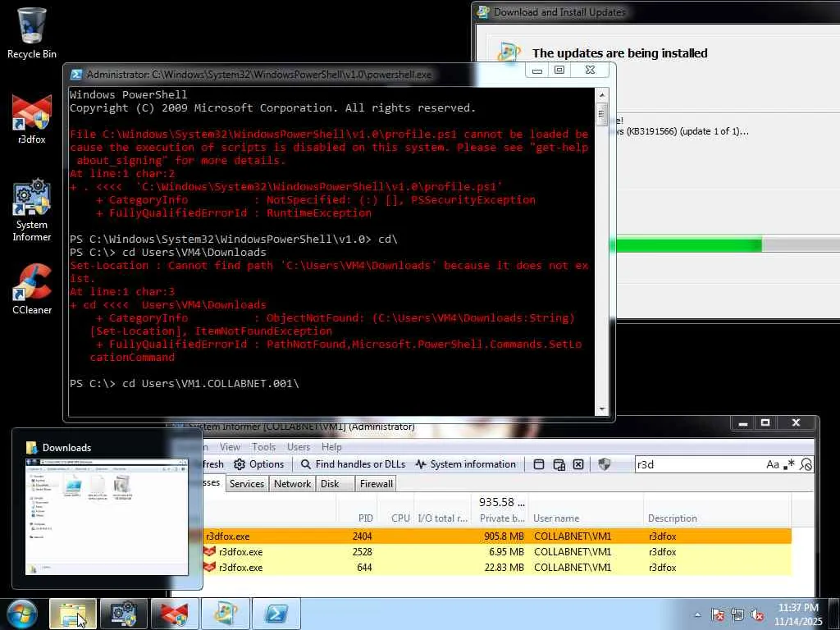
Task: Select r3dfox.exe process with PID 2404
Action: [x=497, y=536]
